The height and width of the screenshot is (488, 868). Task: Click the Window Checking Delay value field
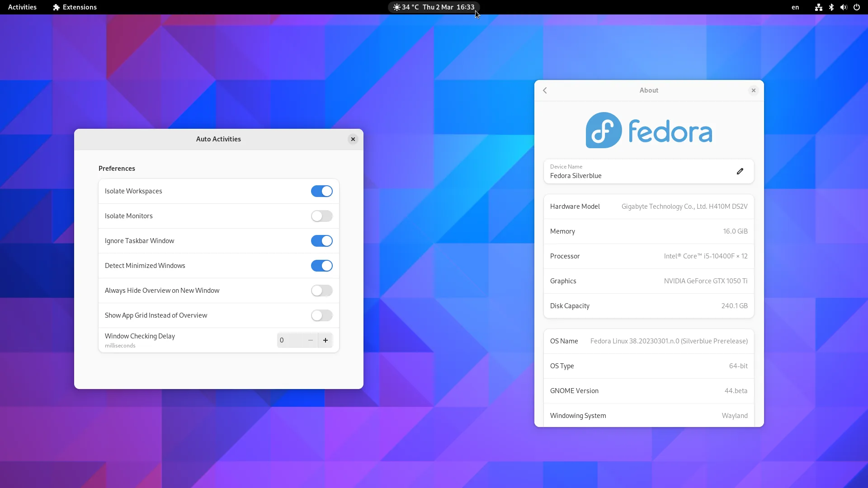(289, 340)
